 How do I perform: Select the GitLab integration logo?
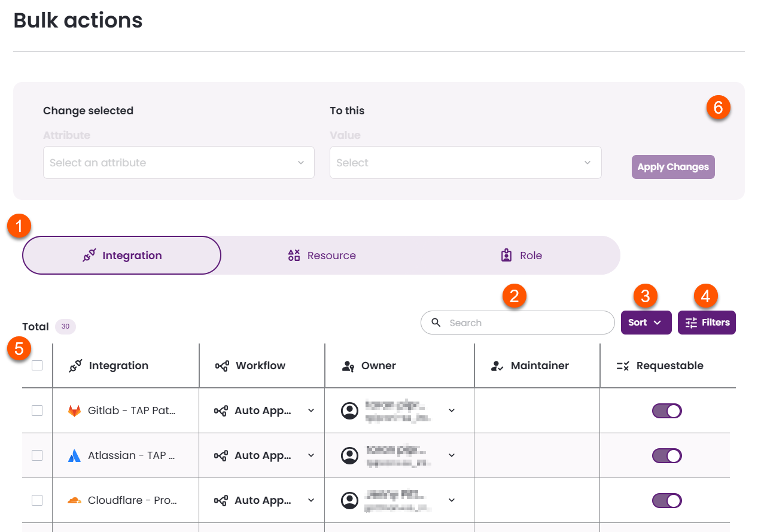74,411
